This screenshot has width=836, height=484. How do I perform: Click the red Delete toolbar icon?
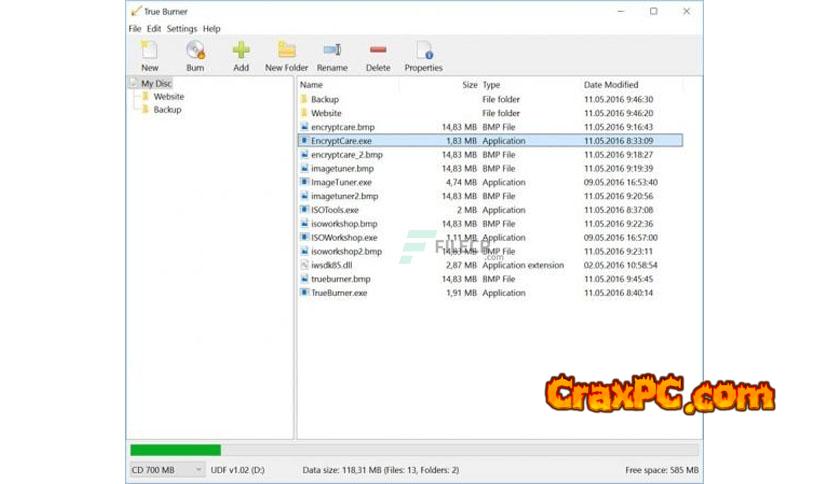[x=378, y=50]
